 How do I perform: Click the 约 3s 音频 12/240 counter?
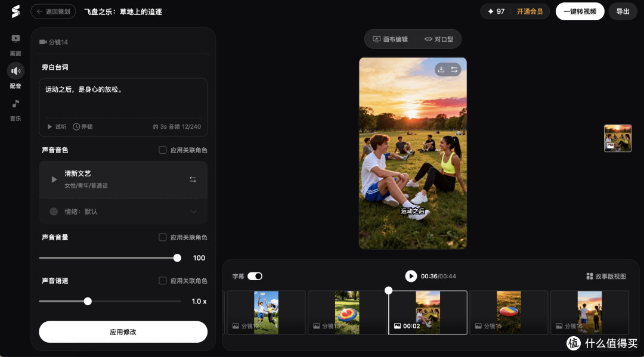pyautogui.click(x=177, y=126)
